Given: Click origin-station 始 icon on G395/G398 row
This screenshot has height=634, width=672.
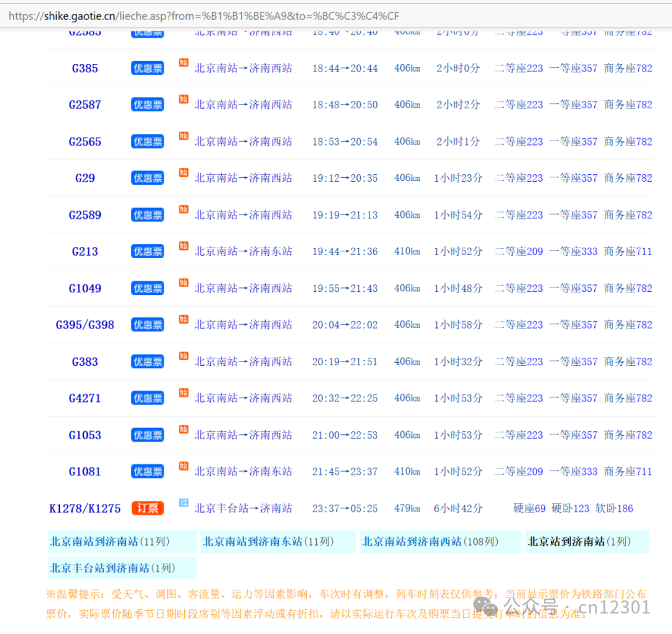Looking at the screenshot, I should [x=184, y=319].
